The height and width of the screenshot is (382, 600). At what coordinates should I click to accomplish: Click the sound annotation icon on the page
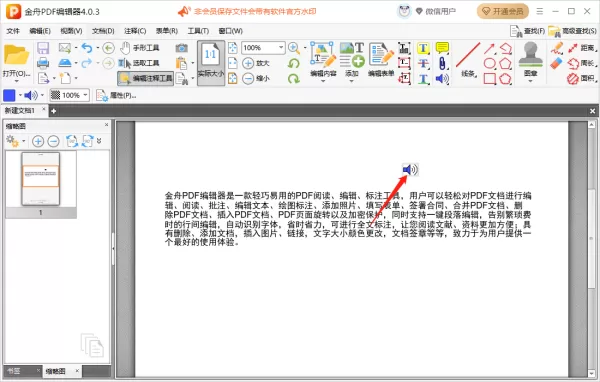tap(410, 170)
